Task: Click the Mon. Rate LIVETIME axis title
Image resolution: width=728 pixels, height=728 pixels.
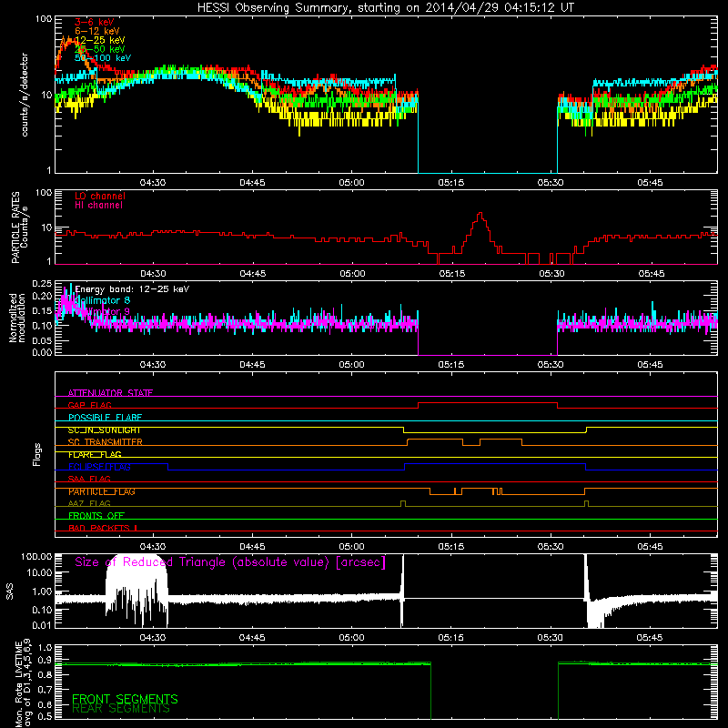Action: (x=23, y=683)
